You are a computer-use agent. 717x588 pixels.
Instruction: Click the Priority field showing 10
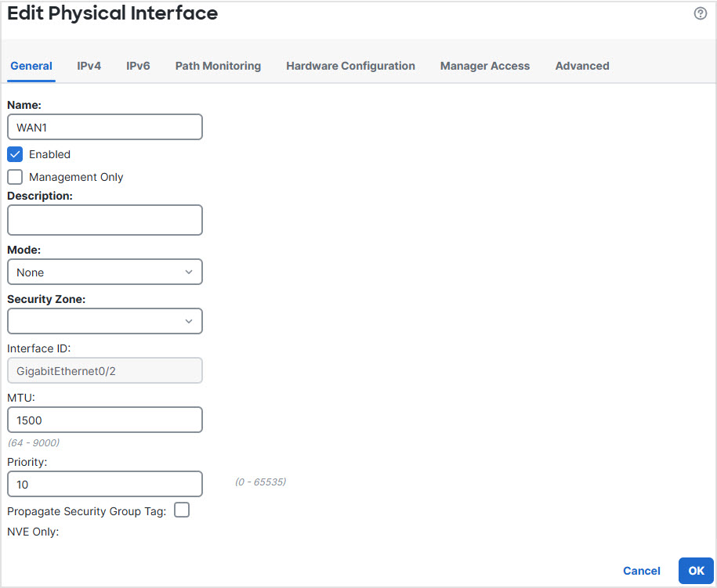(x=104, y=484)
